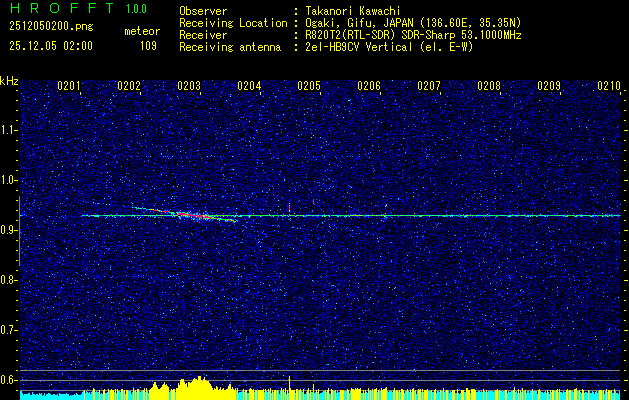Click time marker 0203
The width and height of the screenshot is (629, 400).
click(x=189, y=85)
